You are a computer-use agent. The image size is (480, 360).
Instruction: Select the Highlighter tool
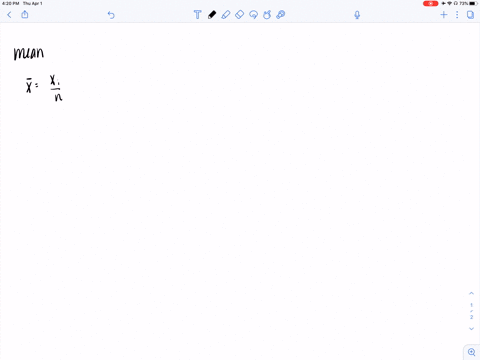coord(226,15)
